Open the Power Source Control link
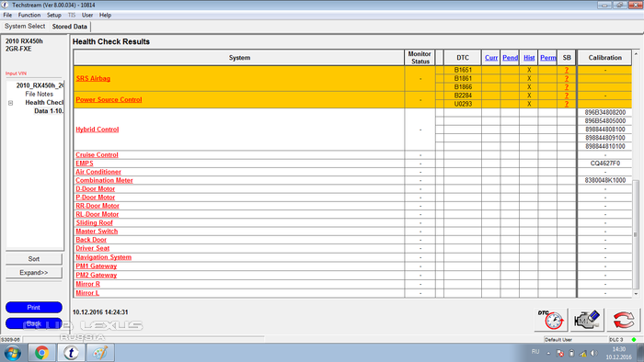The height and width of the screenshot is (362, 644). 109,99
